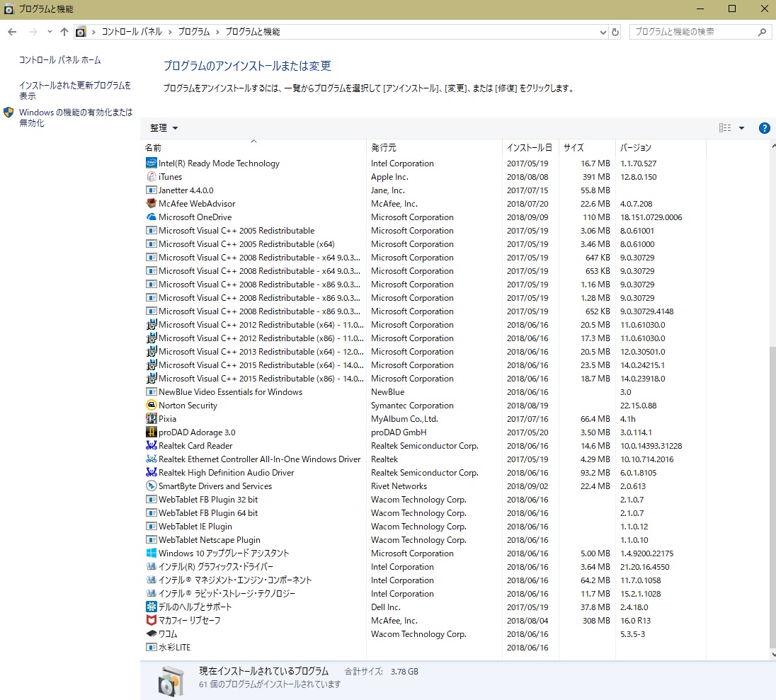776x700 pixels.
Task: Click the Microsoft OneDrive cloud icon
Action: tap(151, 217)
